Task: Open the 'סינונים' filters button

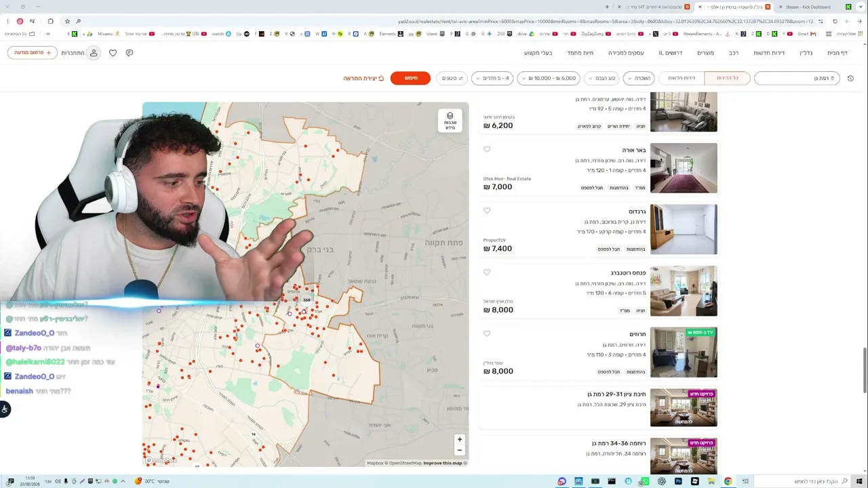Action: pyautogui.click(x=452, y=78)
